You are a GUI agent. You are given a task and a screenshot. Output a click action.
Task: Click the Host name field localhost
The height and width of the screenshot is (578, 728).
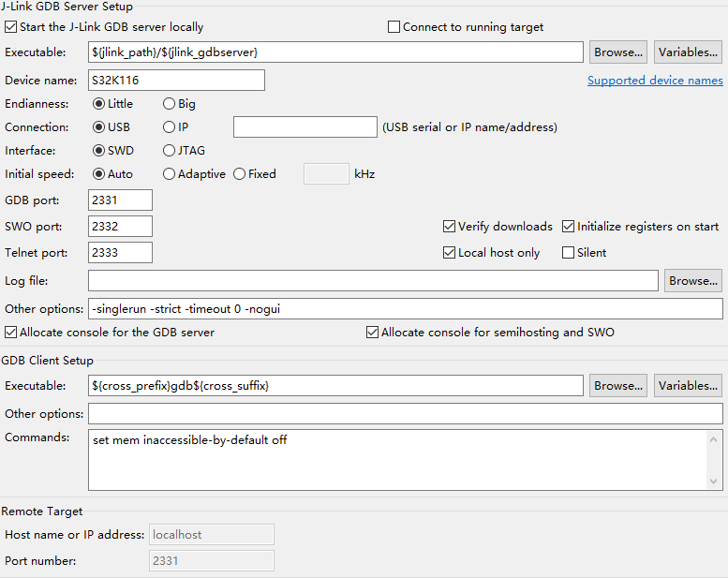tap(212, 535)
